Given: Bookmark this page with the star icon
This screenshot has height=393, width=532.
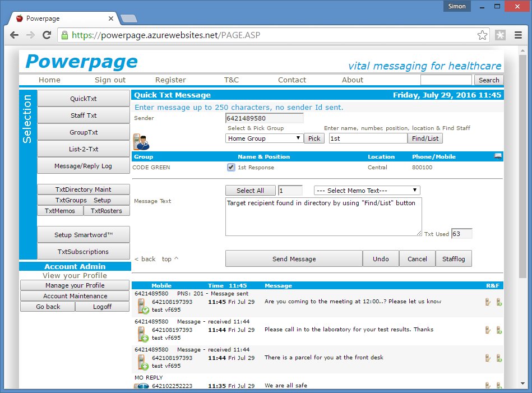Looking at the screenshot, I should [x=482, y=35].
